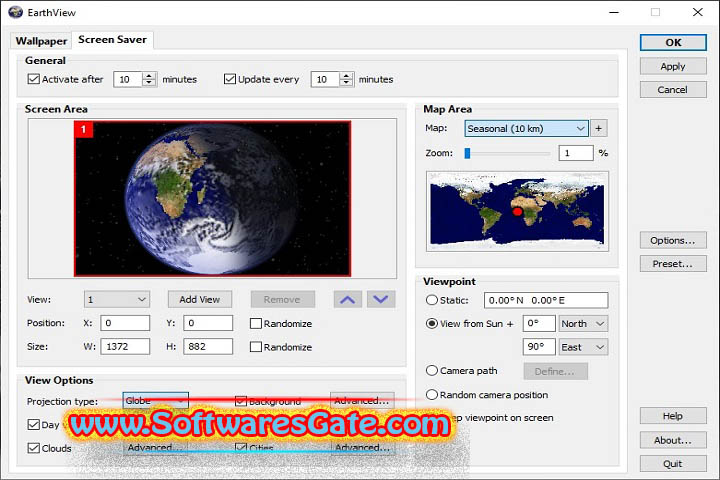Open the North direction dropdown
The width and height of the screenshot is (720, 480).
tap(583, 323)
